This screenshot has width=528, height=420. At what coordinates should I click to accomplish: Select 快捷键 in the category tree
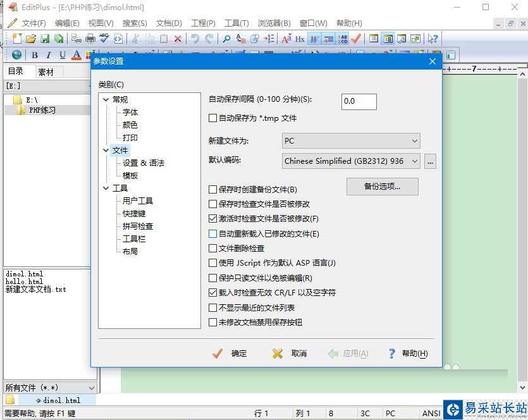[x=134, y=214]
